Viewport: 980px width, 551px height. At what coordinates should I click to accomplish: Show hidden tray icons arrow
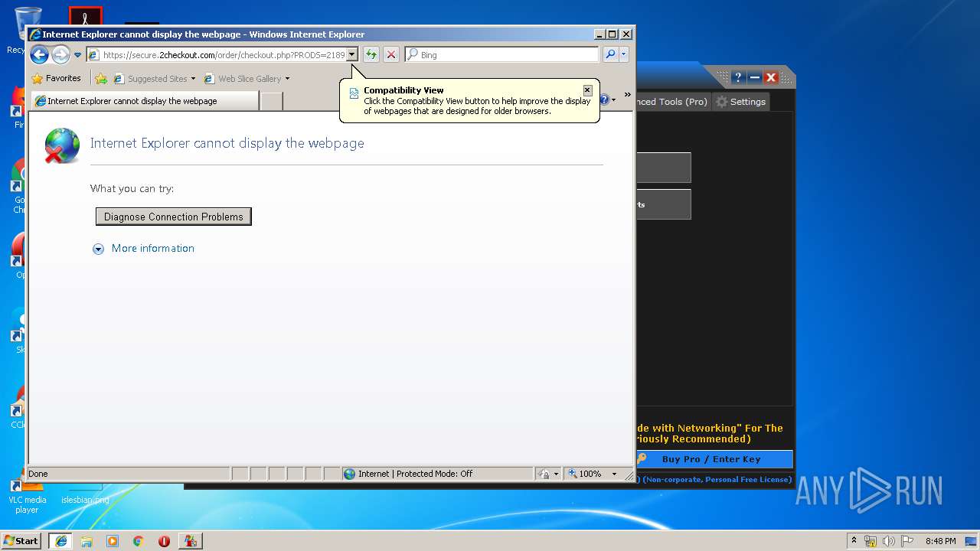[x=854, y=540]
